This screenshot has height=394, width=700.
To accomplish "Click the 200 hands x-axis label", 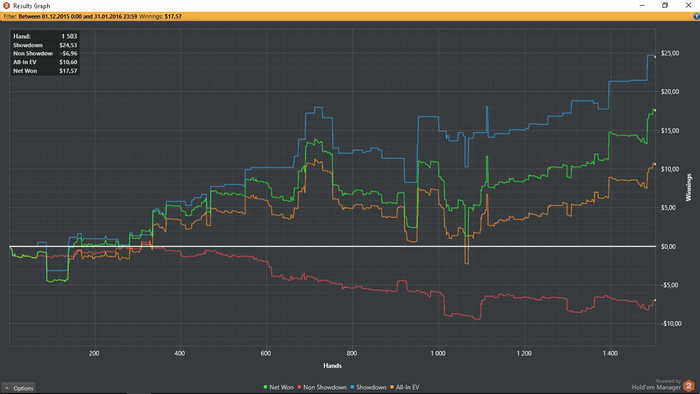I will [94, 353].
